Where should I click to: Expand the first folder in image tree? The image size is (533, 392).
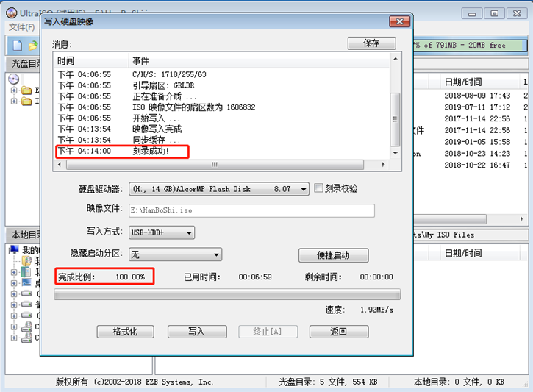[x=14, y=90]
